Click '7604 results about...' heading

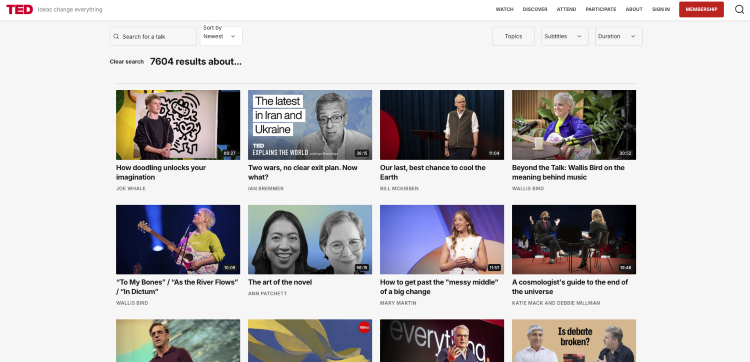pos(196,62)
